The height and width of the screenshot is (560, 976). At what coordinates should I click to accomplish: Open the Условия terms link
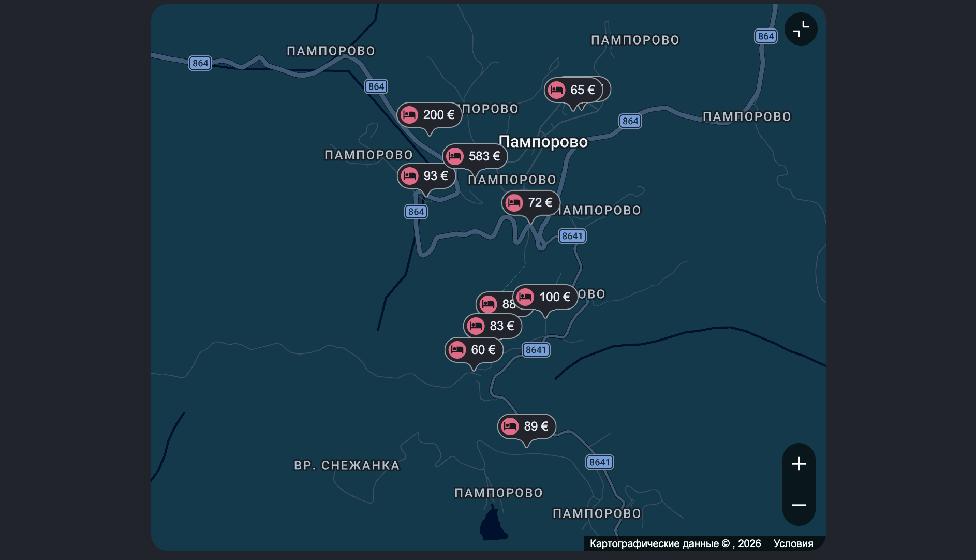[793, 543]
